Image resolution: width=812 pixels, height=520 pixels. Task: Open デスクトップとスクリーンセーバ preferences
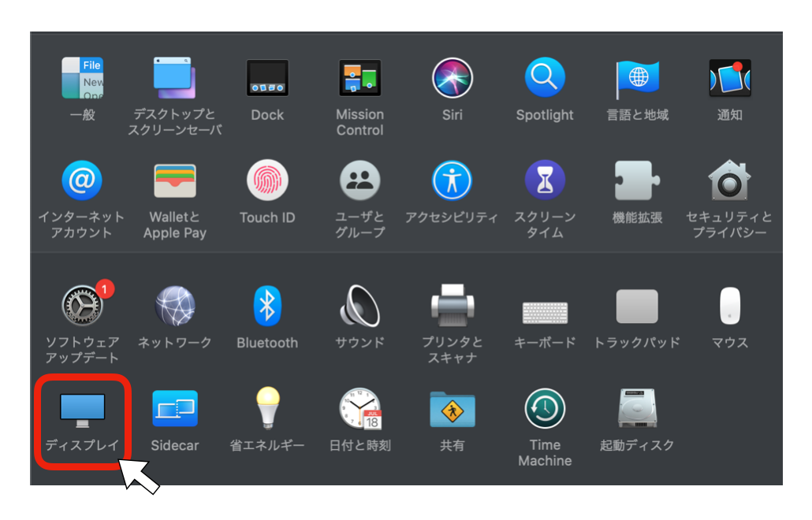174,78
